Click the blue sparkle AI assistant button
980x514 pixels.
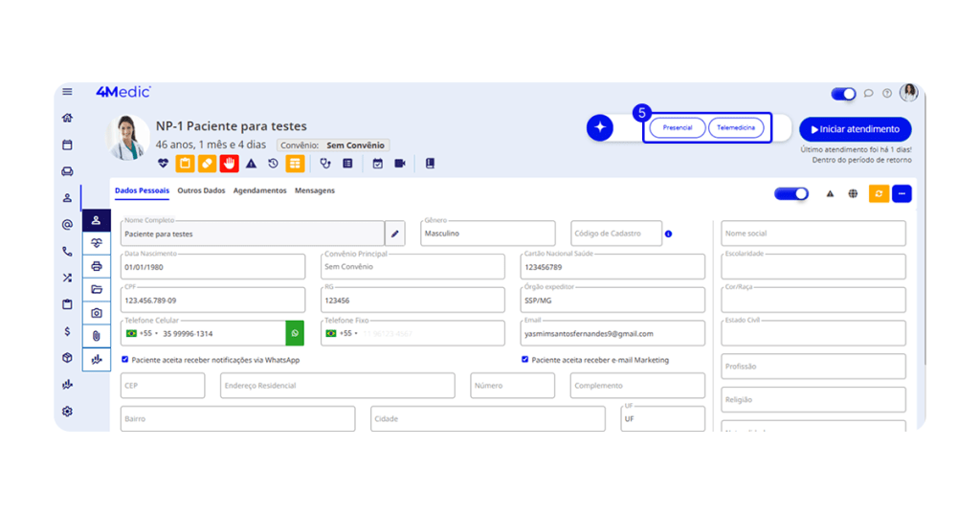(600, 127)
